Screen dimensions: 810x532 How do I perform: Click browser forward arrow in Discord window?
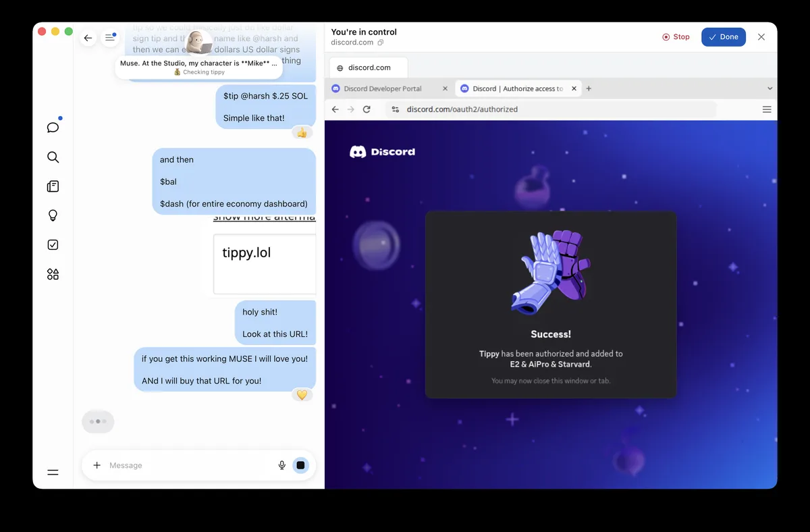tap(351, 109)
